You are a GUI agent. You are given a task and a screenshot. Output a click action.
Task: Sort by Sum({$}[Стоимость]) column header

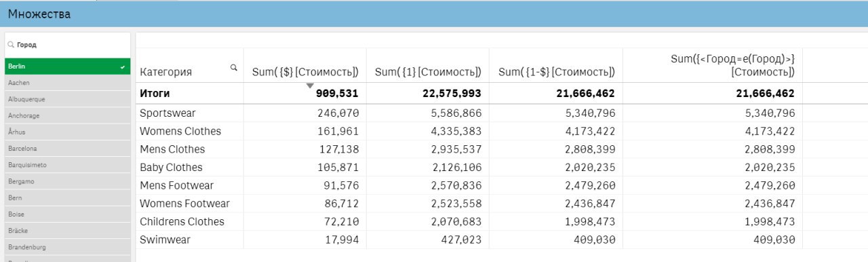(305, 72)
